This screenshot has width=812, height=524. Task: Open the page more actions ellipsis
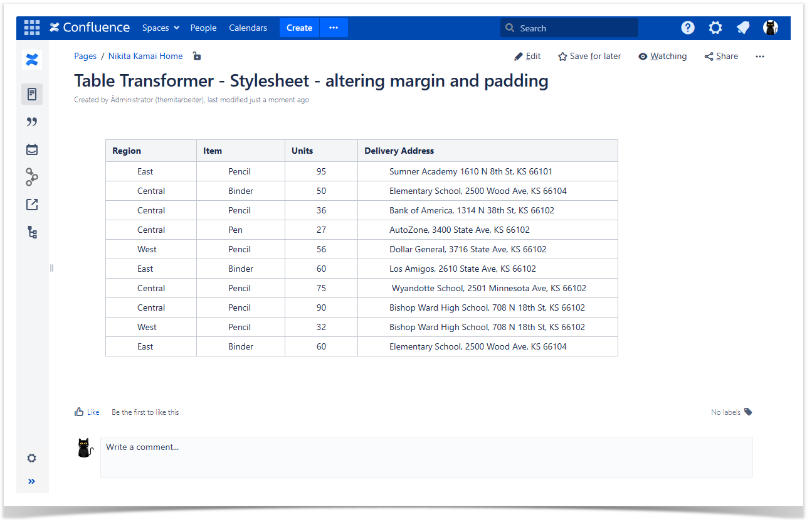pyautogui.click(x=760, y=56)
